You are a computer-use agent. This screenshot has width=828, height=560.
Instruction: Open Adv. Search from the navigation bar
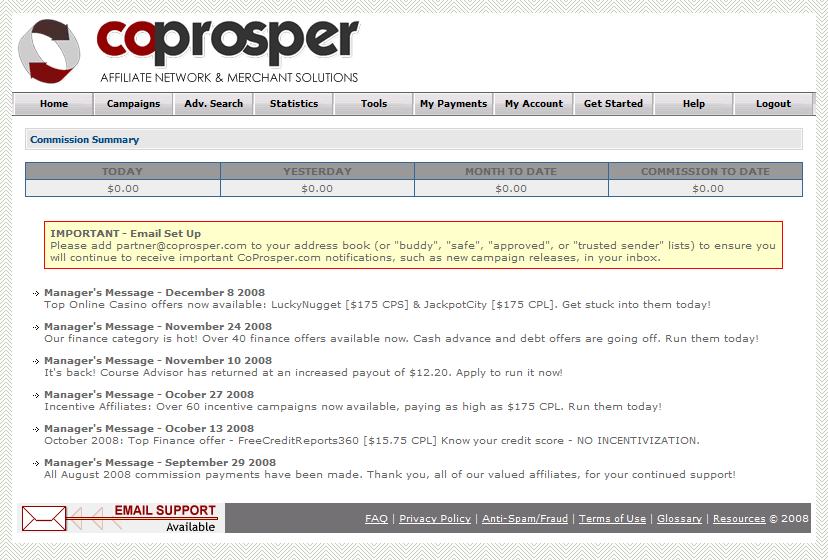point(214,104)
